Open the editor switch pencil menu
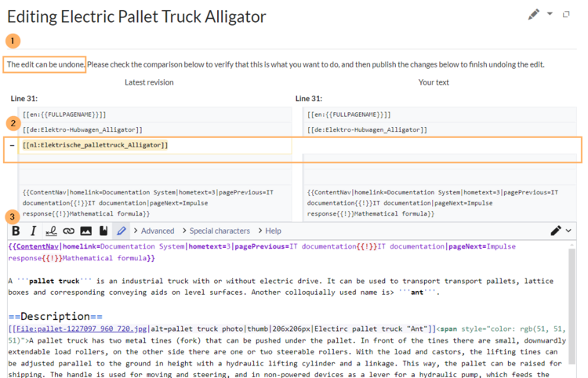 point(561,231)
